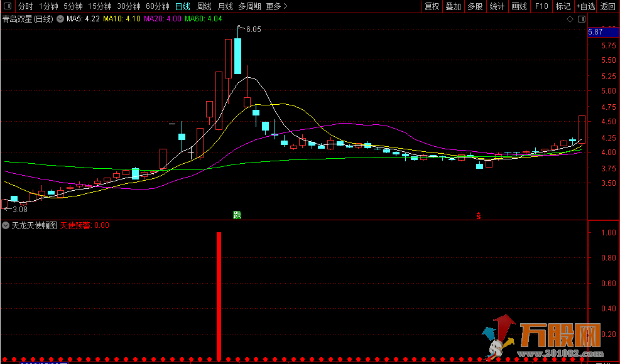620x364 pixels.
Task: Expand the 更多 periods menu
Action: click(x=277, y=6)
